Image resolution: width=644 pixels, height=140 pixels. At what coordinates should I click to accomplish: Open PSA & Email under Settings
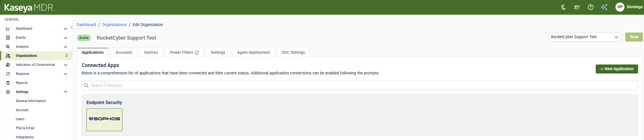25,128
